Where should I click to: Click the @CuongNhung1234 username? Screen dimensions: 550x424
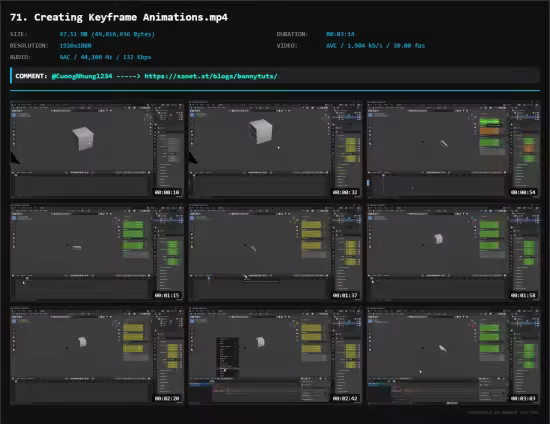[82, 76]
